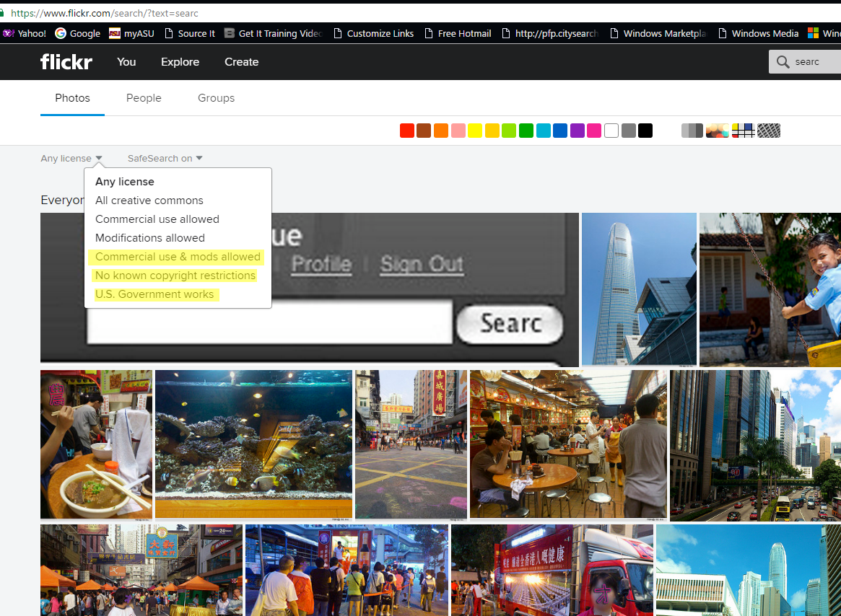Open the Create page
Screen dimensions: 841x616
click(x=241, y=62)
